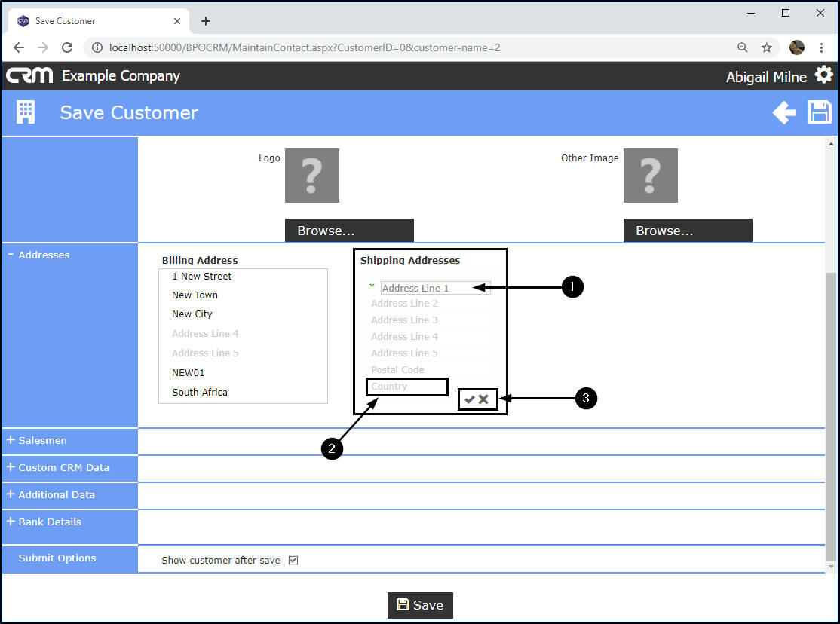Click the settings gear icon
This screenshot has width=840, height=624.
[823, 75]
